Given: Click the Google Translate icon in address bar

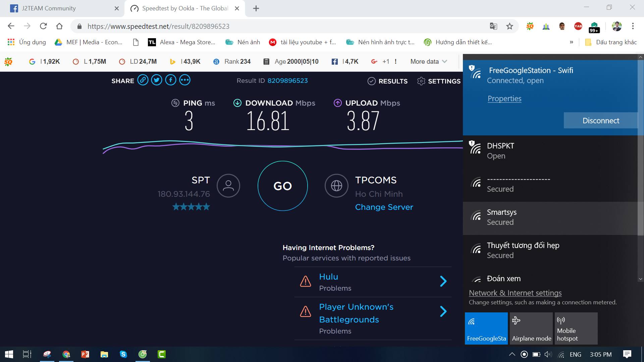Looking at the screenshot, I should [x=493, y=26].
